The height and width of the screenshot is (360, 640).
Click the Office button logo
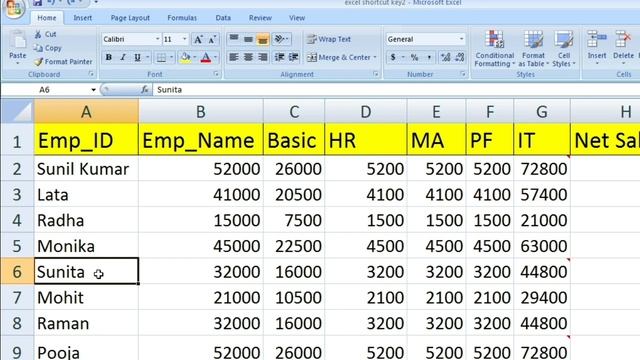pyautogui.click(x=14, y=7)
